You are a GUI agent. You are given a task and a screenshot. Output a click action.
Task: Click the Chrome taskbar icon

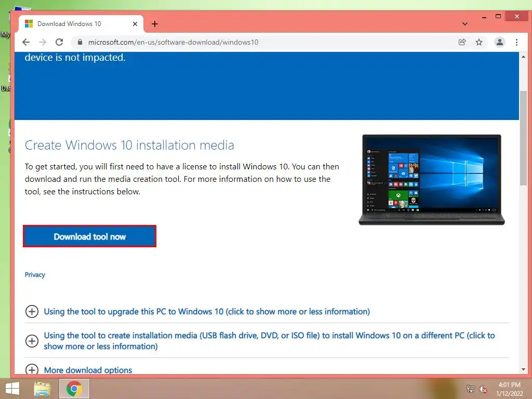(x=74, y=389)
